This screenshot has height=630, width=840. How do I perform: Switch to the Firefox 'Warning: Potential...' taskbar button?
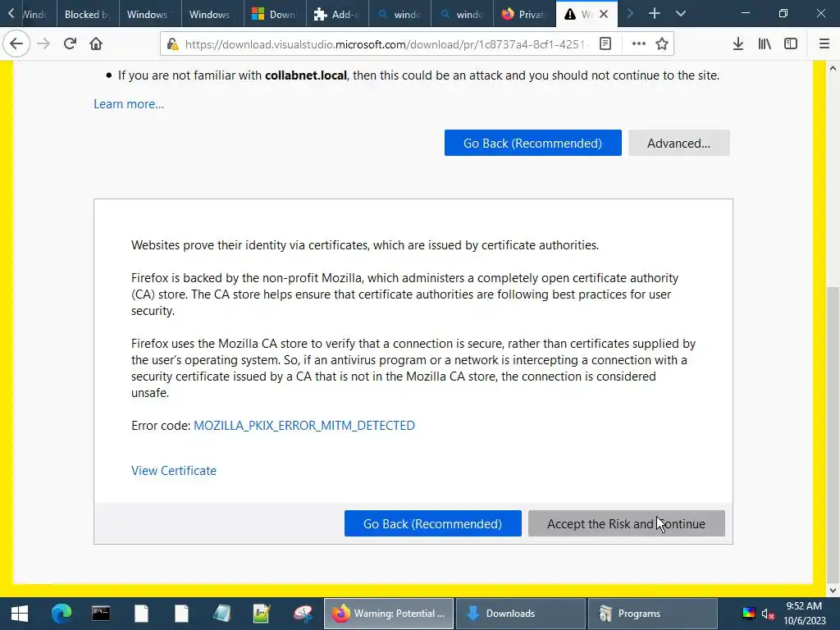tap(389, 614)
